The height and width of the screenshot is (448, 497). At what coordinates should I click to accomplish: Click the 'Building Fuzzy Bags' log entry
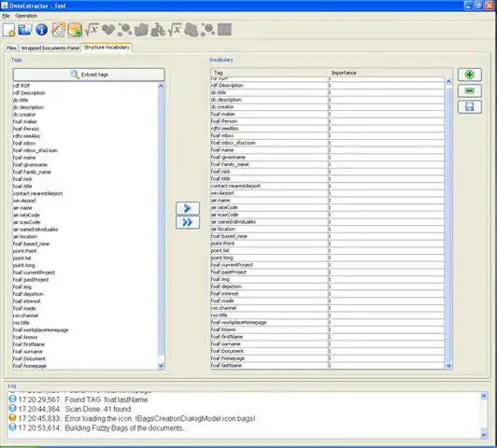pos(126,428)
